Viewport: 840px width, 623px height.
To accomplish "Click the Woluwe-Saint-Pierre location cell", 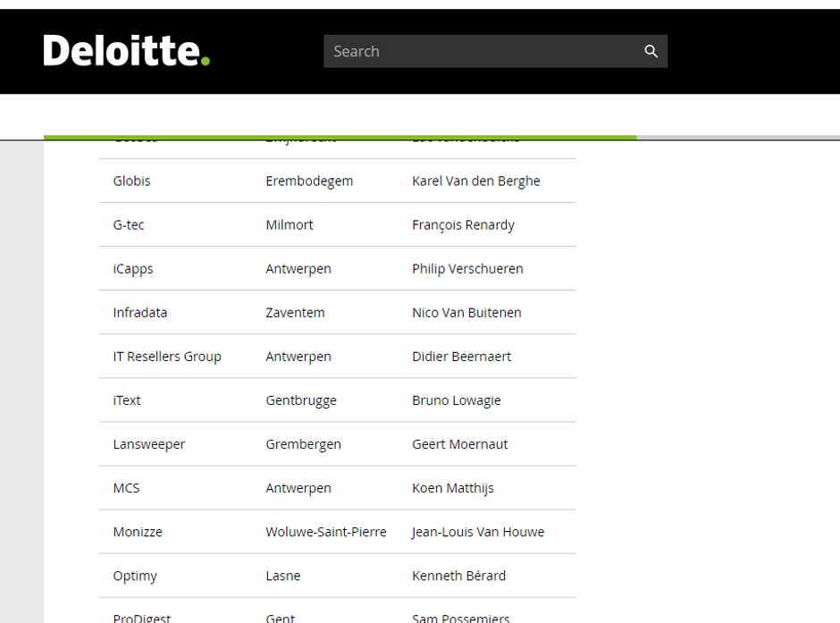I will (326, 531).
